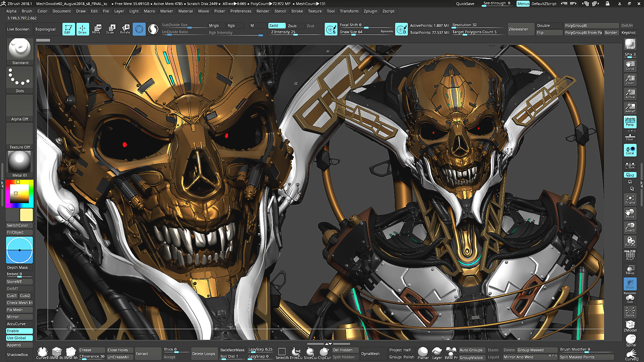Click the Delete Loops button
Screen dimensions: 644x362
(x=204, y=354)
